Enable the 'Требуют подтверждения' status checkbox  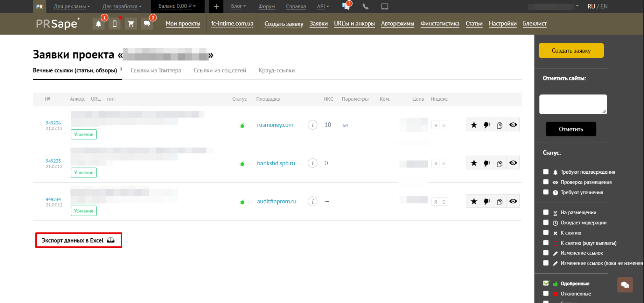[546, 172]
